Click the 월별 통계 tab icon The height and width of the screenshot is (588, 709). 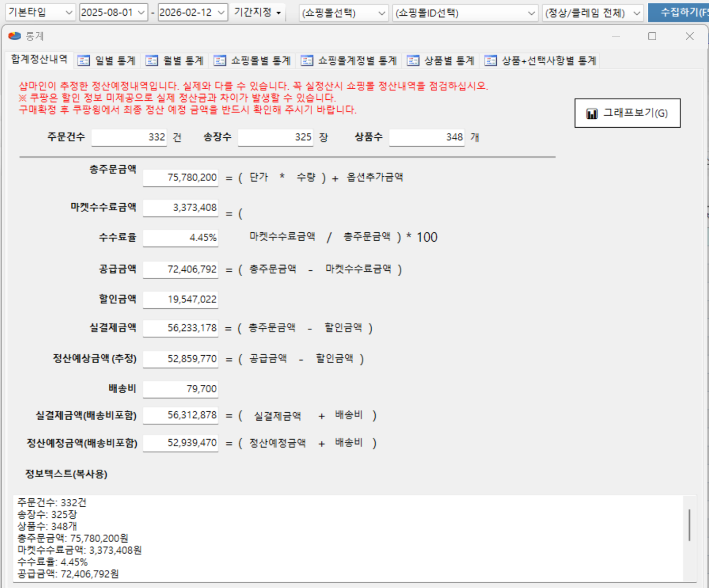(152, 61)
